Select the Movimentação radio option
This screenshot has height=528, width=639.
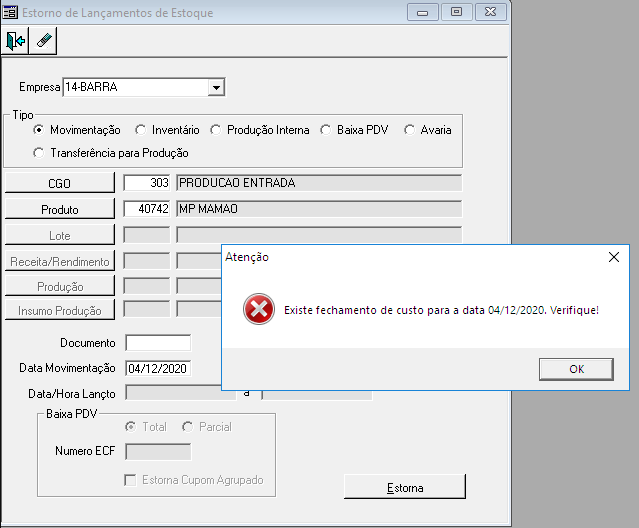pyautogui.click(x=38, y=130)
